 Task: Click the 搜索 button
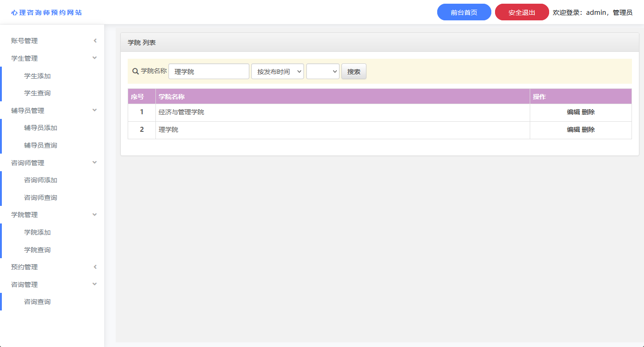point(354,71)
